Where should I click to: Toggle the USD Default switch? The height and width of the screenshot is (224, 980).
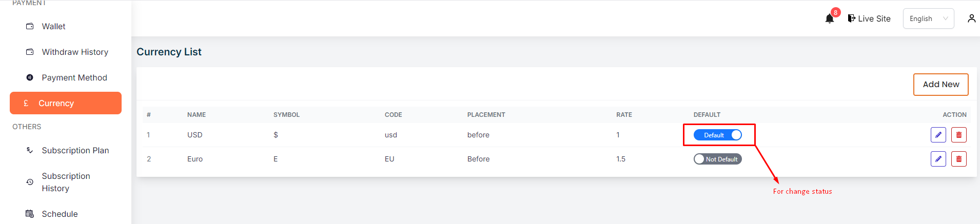pos(717,135)
